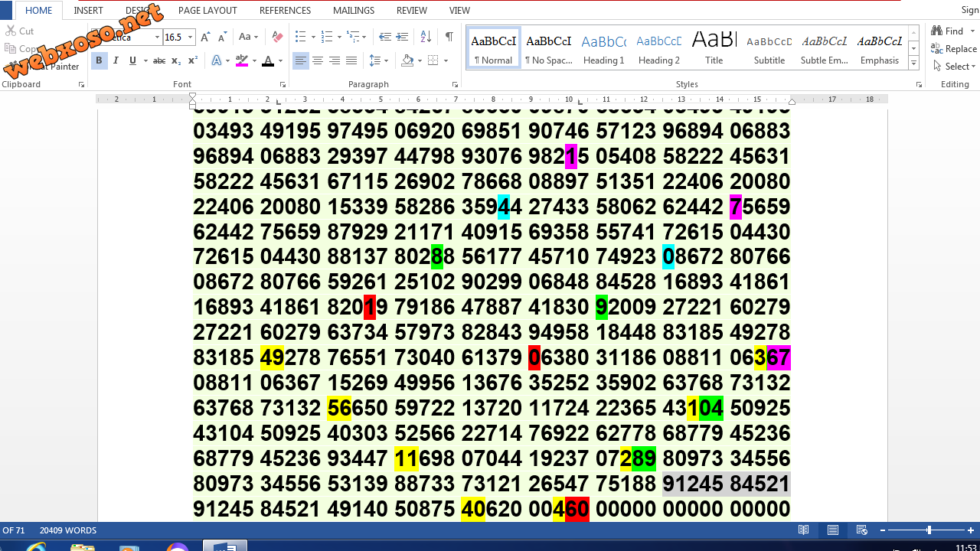Open Replace dialog
The image size is (980, 551).
point(954,49)
